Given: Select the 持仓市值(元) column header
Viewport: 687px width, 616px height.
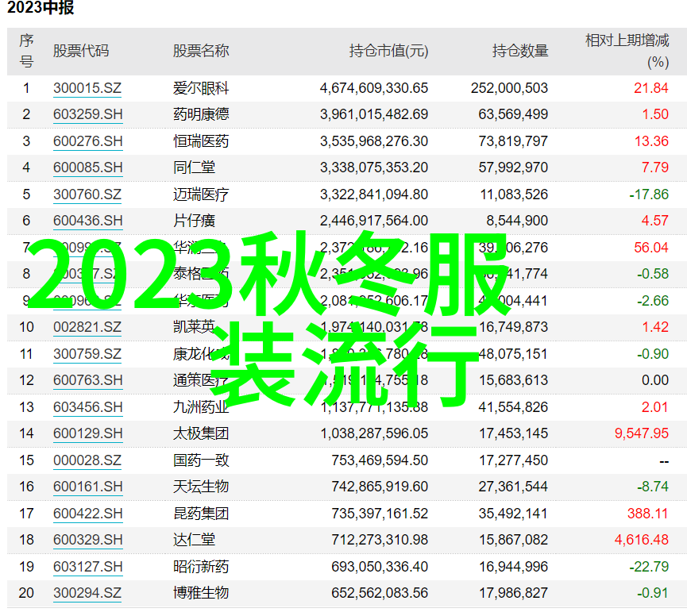Looking at the screenshot, I should [388, 52].
